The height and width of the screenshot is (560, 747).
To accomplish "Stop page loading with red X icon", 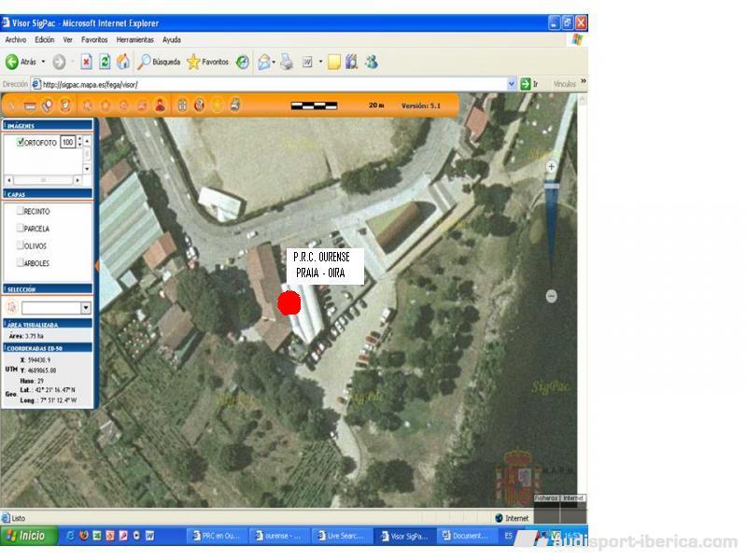I will (x=86, y=62).
